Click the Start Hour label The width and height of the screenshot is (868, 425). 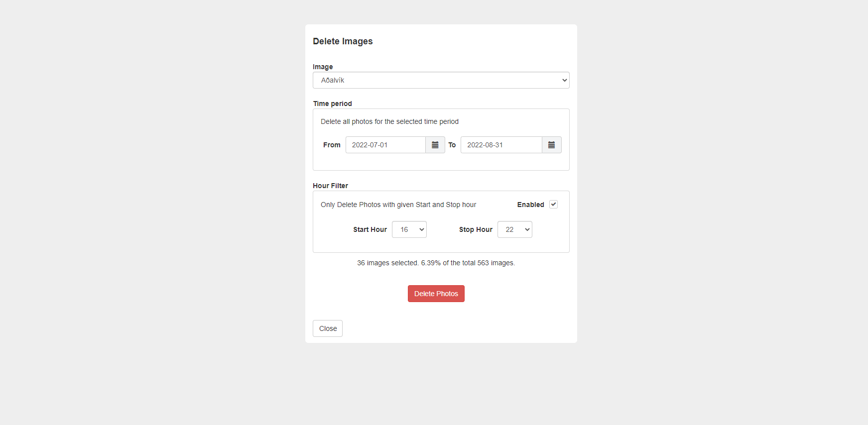[370, 229]
